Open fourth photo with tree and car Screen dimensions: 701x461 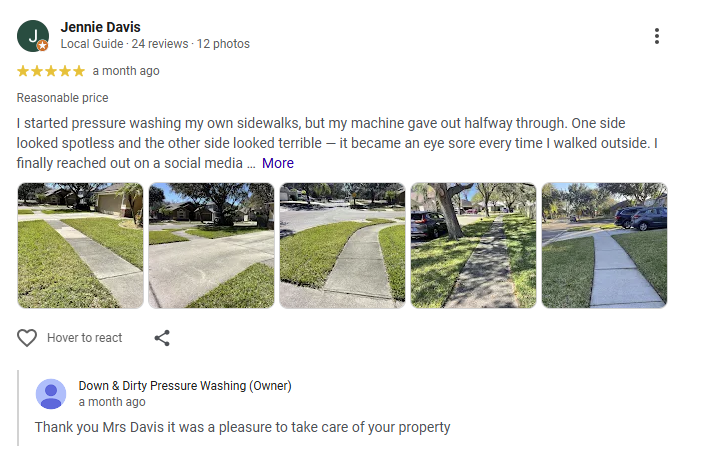coord(473,245)
